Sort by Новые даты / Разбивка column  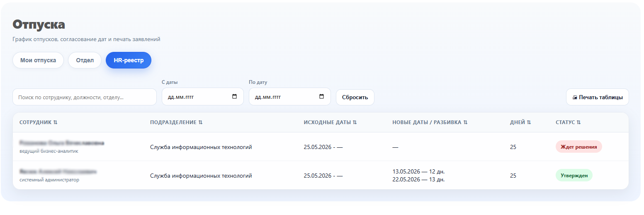(x=430, y=122)
